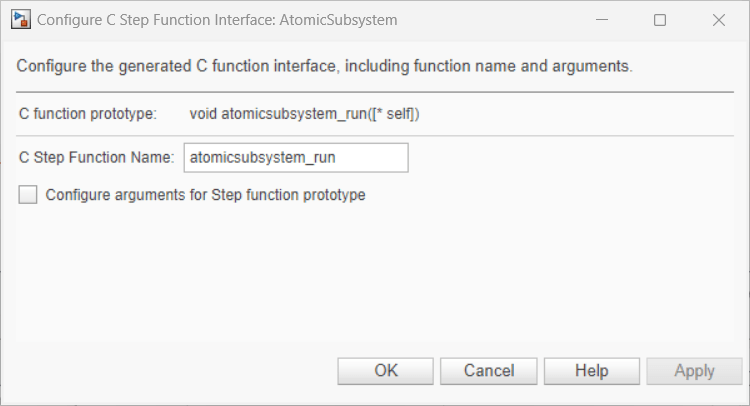
Task: Click the void atomicsubsystem_run prototype text
Action: point(304,114)
